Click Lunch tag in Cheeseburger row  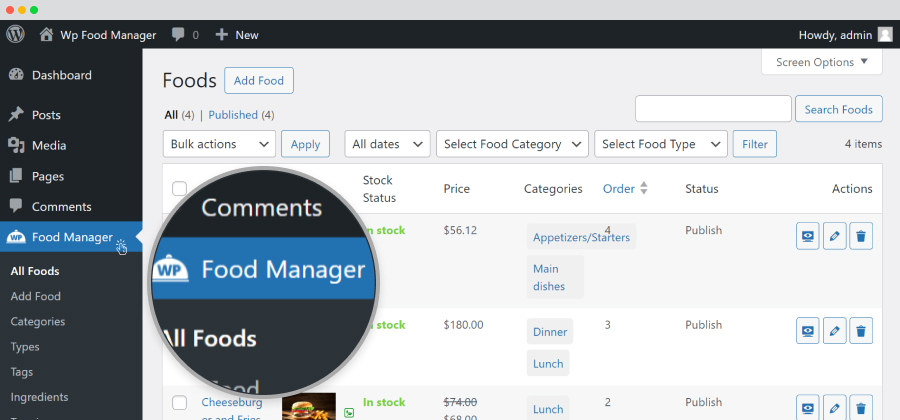click(x=548, y=408)
